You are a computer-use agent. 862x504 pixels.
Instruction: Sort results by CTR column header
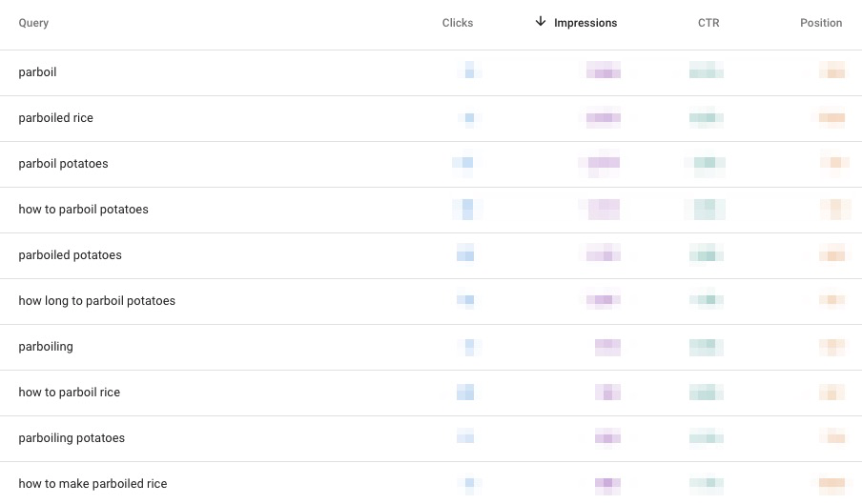[708, 23]
